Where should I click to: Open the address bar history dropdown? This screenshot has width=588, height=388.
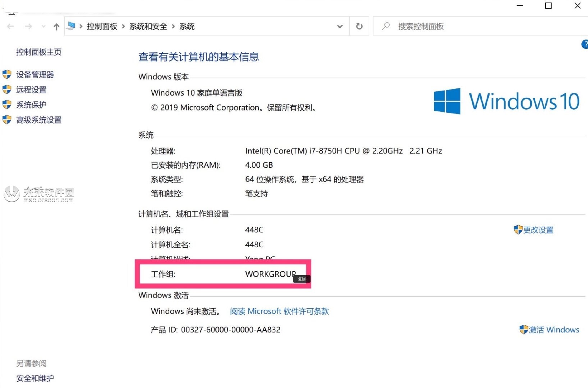(340, 26)
